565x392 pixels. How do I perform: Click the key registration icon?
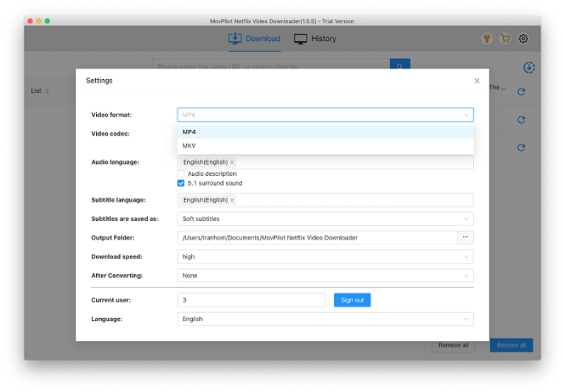pyautogui.click(x=487, y=39)
